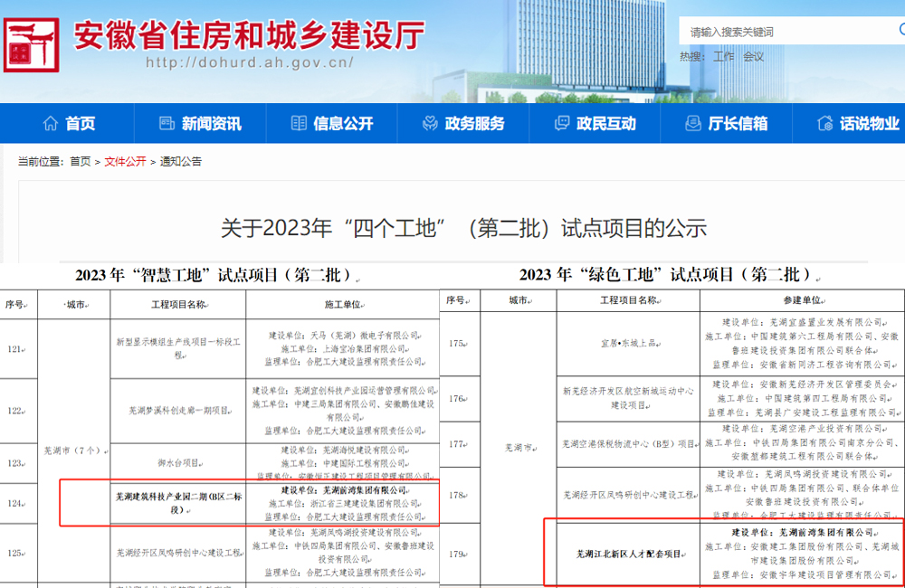Click the 安徽省住房和城乡建设厅 site title
This screenshot has height=588, width=905.
click(x=249, y=36)
